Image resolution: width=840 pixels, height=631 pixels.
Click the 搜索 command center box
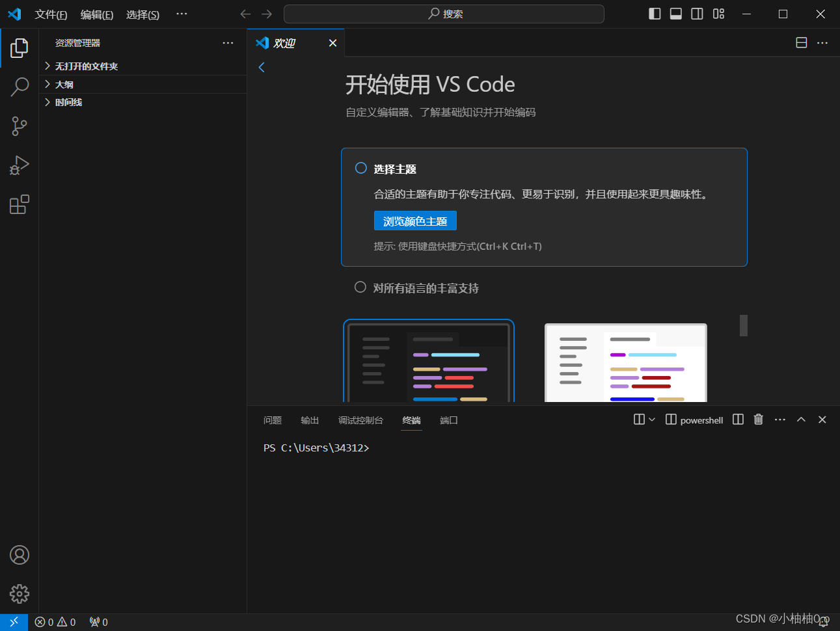(444, 14)
